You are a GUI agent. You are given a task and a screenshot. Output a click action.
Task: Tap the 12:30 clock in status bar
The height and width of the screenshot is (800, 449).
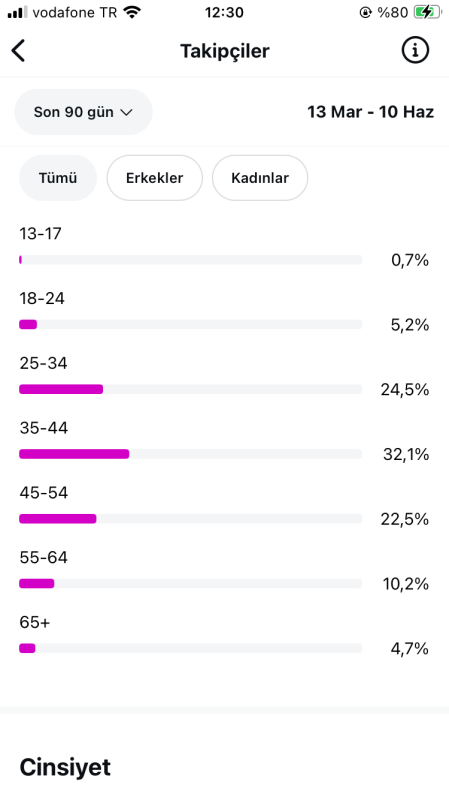(x=224, y=12)
